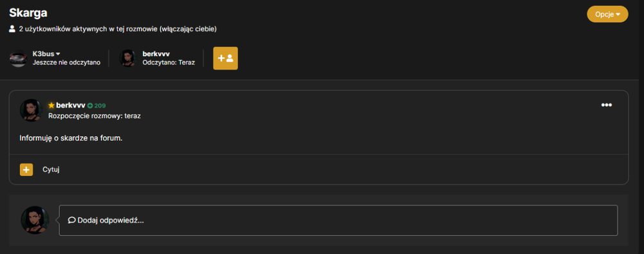Image resolution: width=644 pixels, height=254 pixels.
Task: Click the Rozpoczęcie rozmowy: teraz timestamp
Action: coord(95,116)
